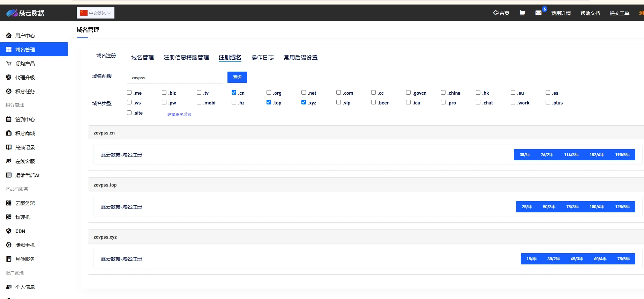
Task: Open the 中文简体 language dropdown
Action: 96,13
